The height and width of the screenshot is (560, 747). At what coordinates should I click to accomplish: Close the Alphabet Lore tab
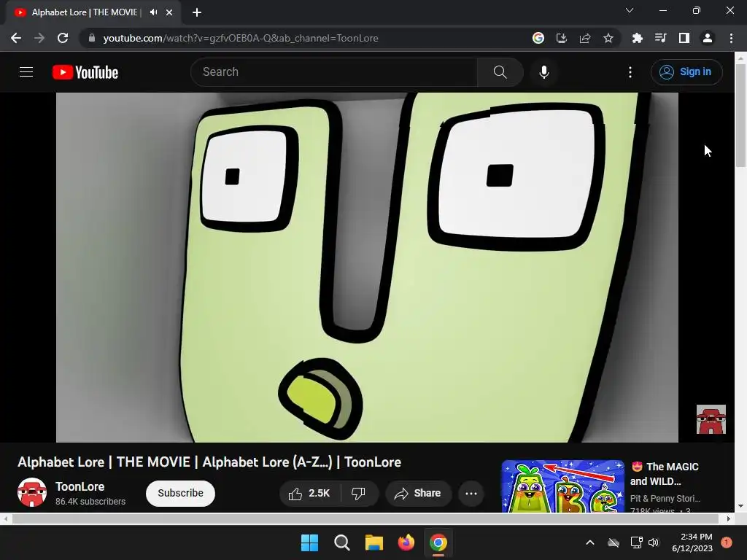coord(169,12)
